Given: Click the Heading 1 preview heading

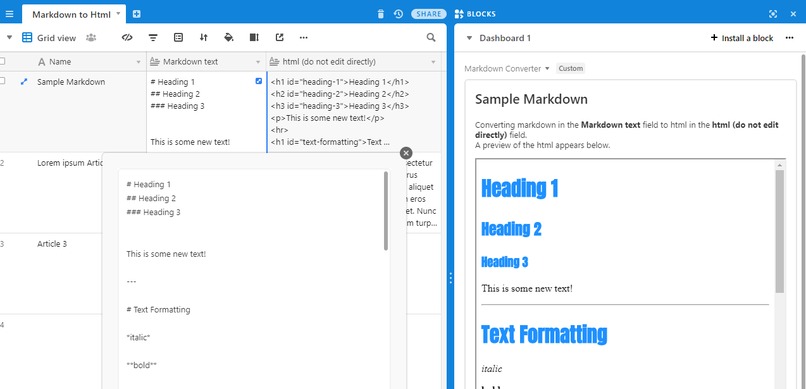Looking at the screenshot, I should point(520,188).
